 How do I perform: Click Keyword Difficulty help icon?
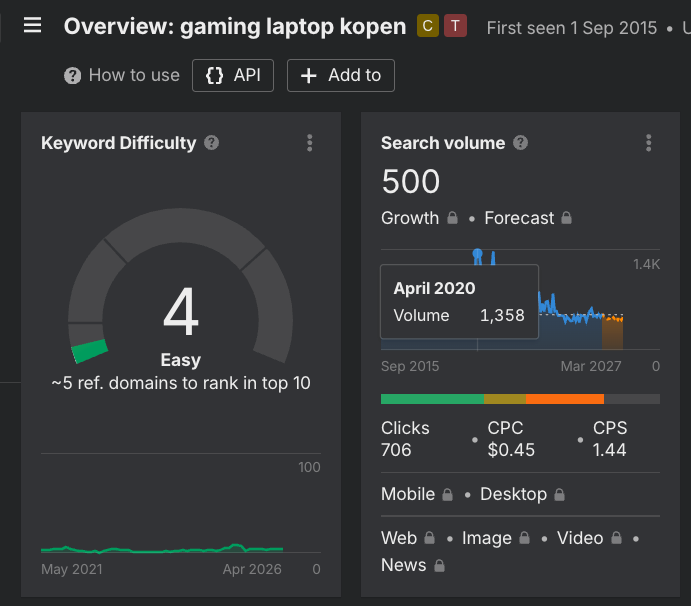click(212, 143)
